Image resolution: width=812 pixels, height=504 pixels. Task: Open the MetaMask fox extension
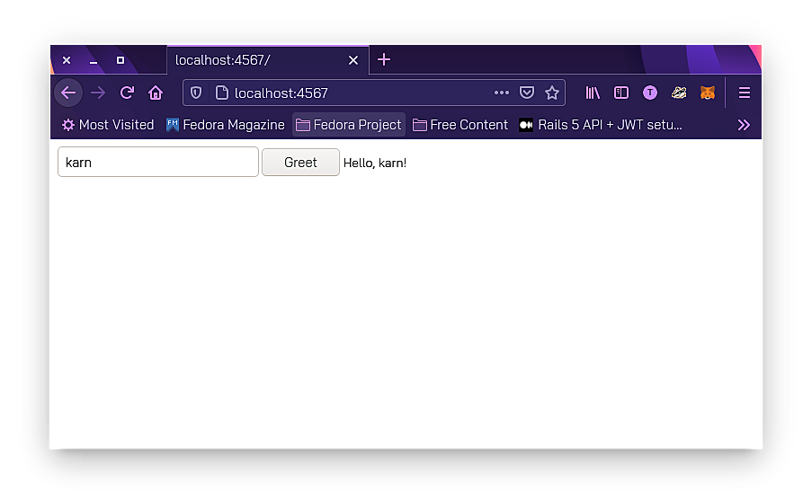click(x=708, y=93)
